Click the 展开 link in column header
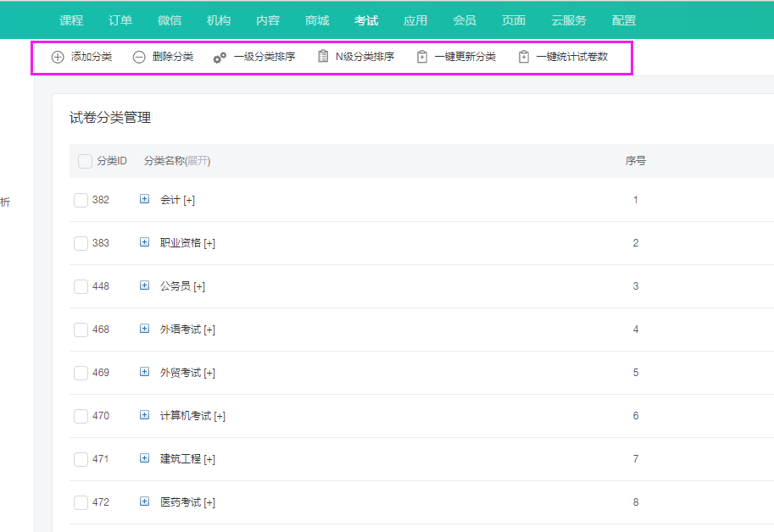Viewport: 774px width, 532px height. [x=198, y=161]
